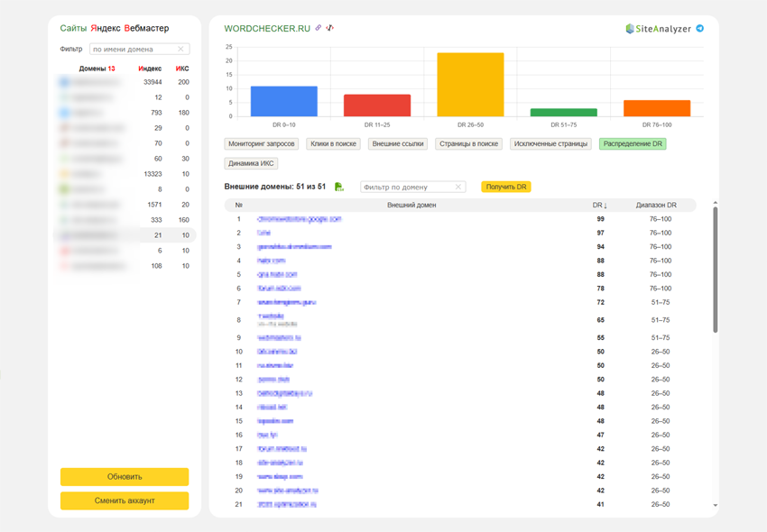Open the Исключенные страницы tab
The height and width of the screenshot is (532, 767).
[x=550, y=143]
